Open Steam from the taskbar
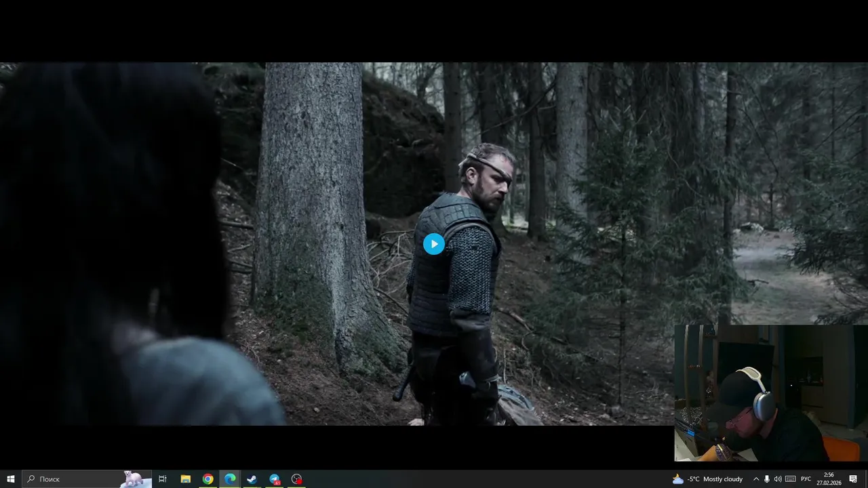The width and height of the screenshot is (868, 488). pos(252,479)
